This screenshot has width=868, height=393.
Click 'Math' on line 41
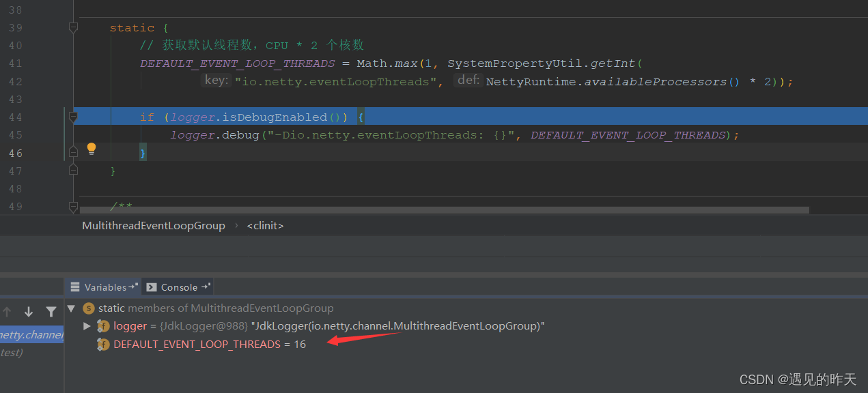371,63
